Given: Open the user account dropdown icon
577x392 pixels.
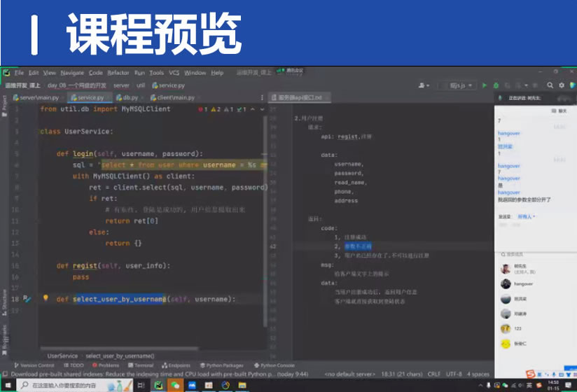Looking at the screenshot, I should 424,85.
